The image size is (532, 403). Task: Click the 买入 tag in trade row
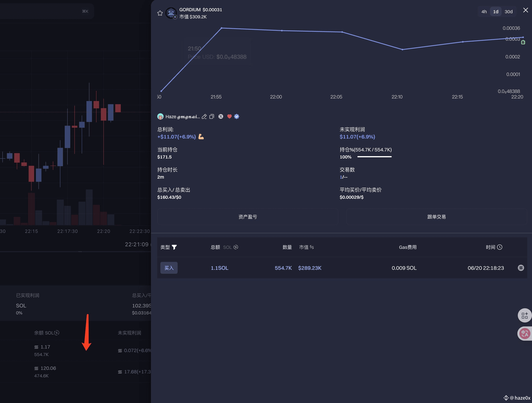pos(169,268)
